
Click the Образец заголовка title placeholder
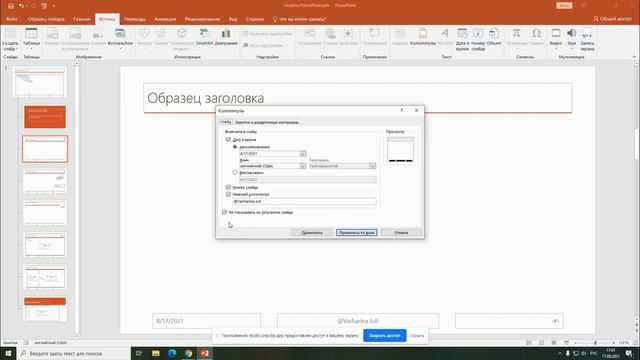tap(357, 98)
